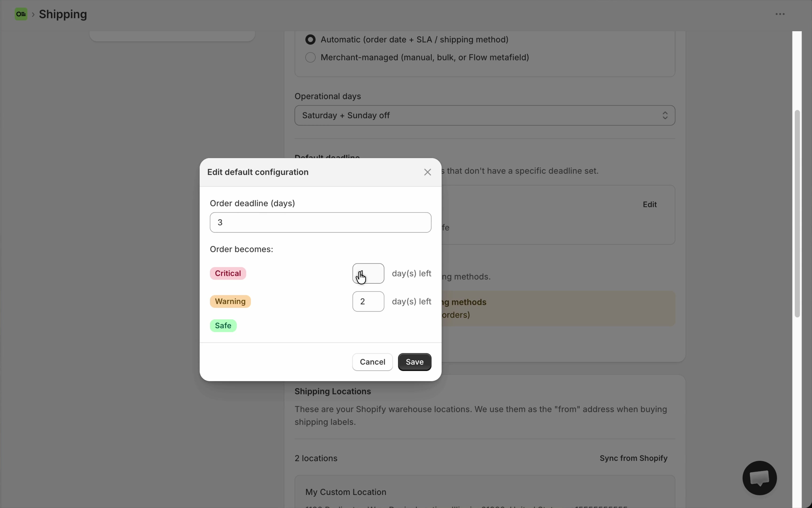
Task: Click the Warning days left field
Action: click(x=368, y=301)
